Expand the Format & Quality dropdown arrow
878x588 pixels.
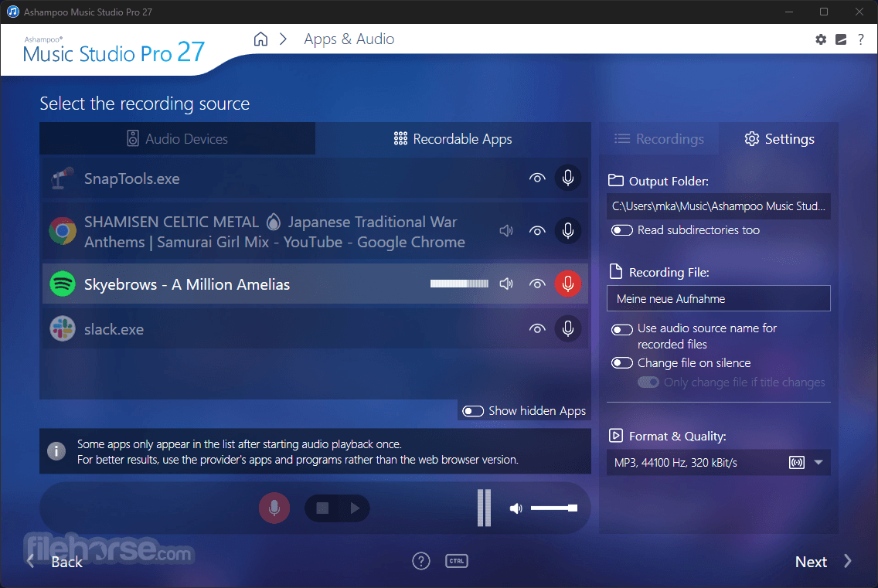click(818, 463)
